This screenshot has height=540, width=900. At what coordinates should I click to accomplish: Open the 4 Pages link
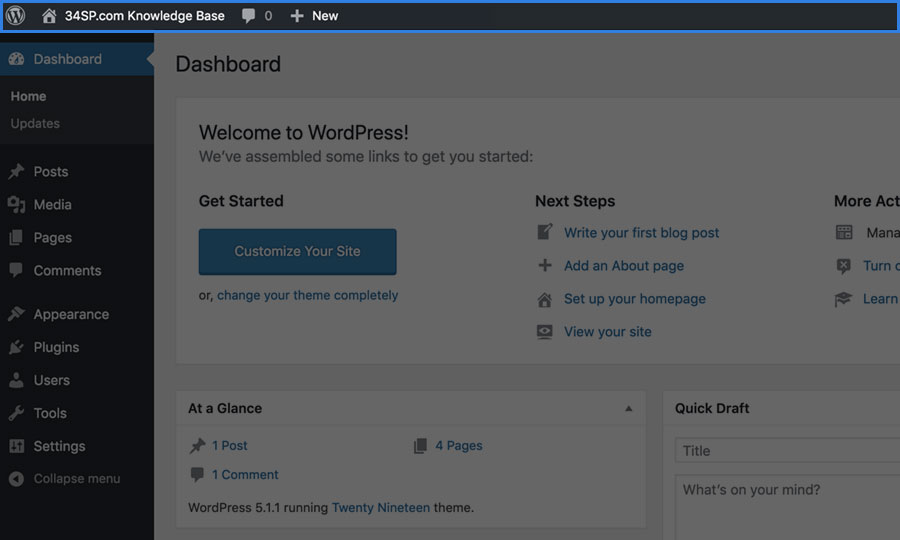(x=459, y=445)
